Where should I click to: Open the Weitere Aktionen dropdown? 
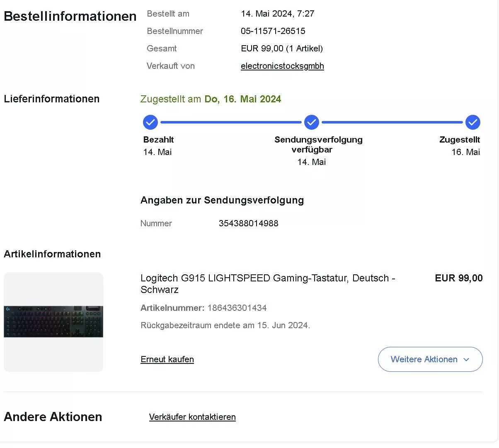pyautogui.click(x=430, y=359)
